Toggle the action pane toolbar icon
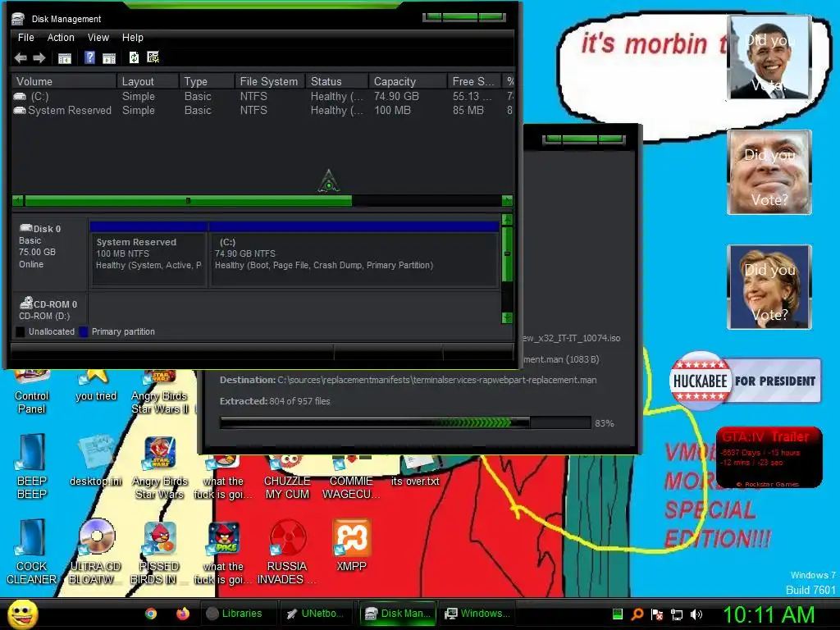 tap(109, 58)
